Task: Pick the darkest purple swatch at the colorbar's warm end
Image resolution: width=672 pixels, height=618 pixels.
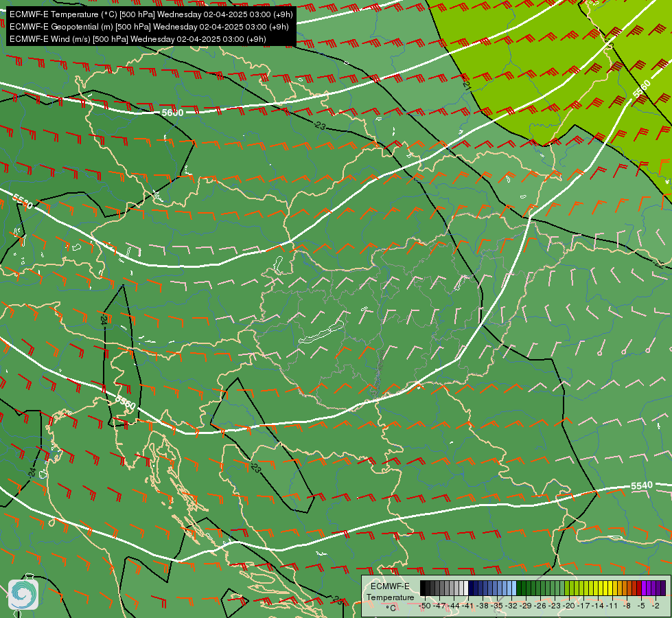Action: pyautogui.click(x=663, y=588)
